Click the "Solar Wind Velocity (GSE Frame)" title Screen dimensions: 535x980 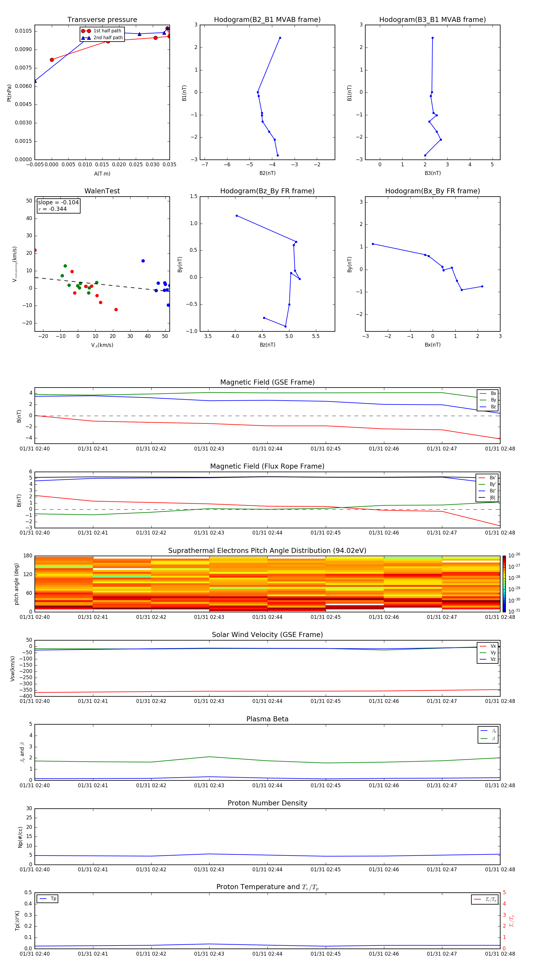tap(267, 635)
